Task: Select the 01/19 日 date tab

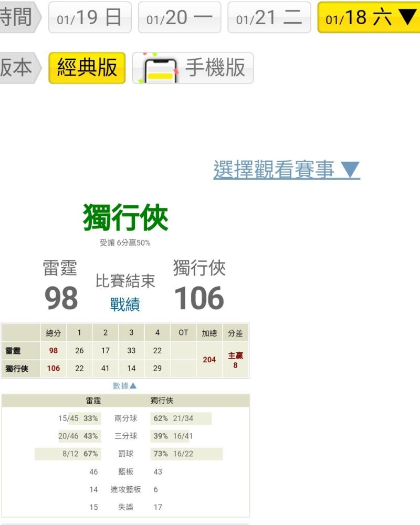Action: click(90, 17)
